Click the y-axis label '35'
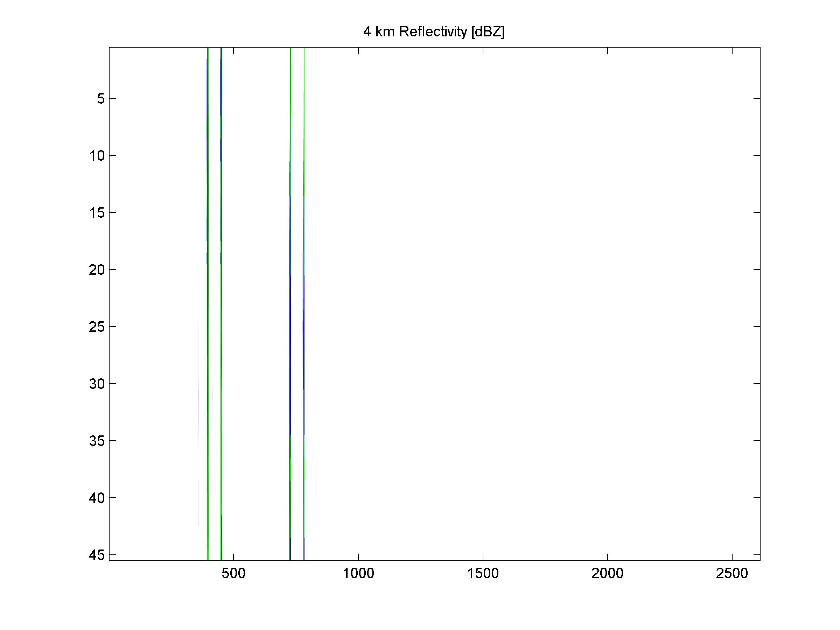The width and height of the screenshot is (840, 630). 97,441
